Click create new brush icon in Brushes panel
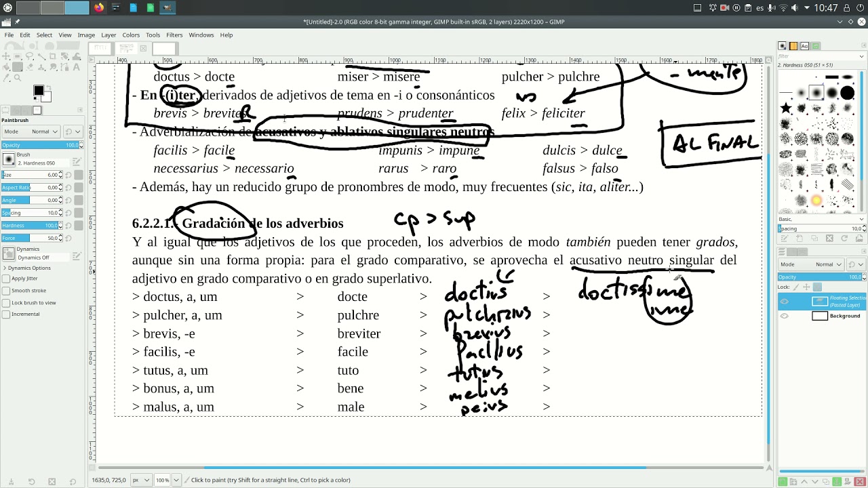This screenshot has height=488, width=868. click(800, 239)
